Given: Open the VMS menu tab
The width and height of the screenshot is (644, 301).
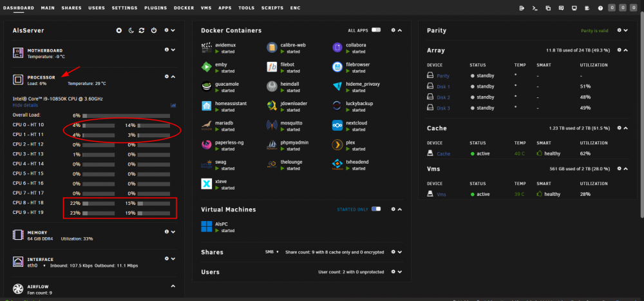Looking at the screenshot, I should [x=206, y=8].
